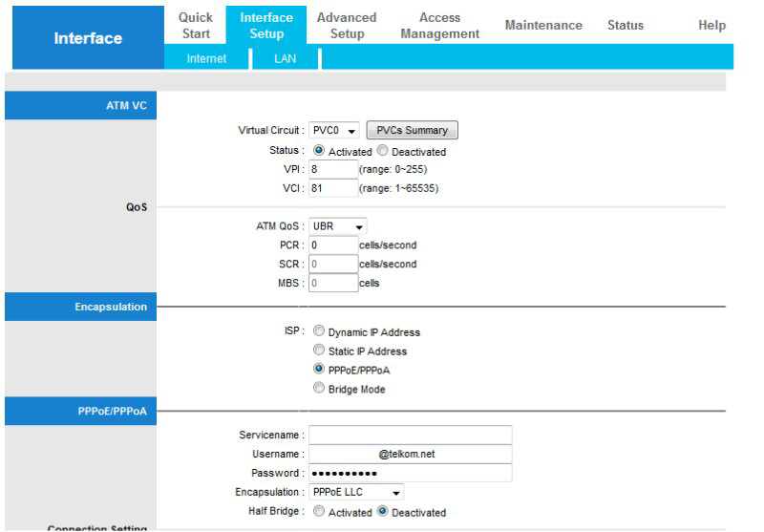Set Status to Deactivated
Image resolution: width=764 pixels, height=532 pixels.
(x=383, y=151)
